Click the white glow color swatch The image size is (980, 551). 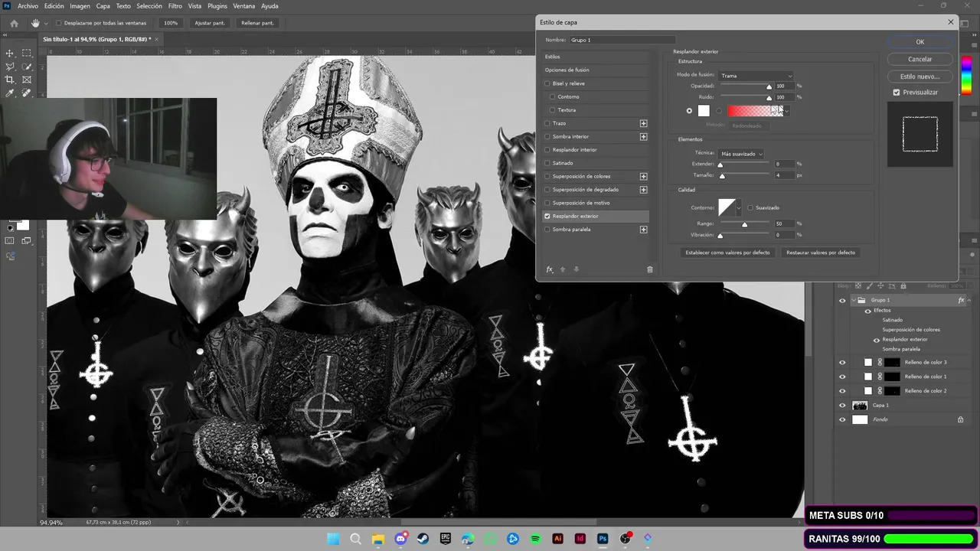[x=704, y=111]
